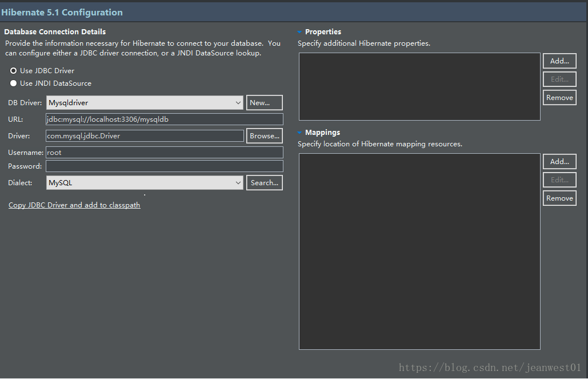Focus the URL field containing jdbc:mysql://localhost:3306/mysqldb

tap(164, 119)
